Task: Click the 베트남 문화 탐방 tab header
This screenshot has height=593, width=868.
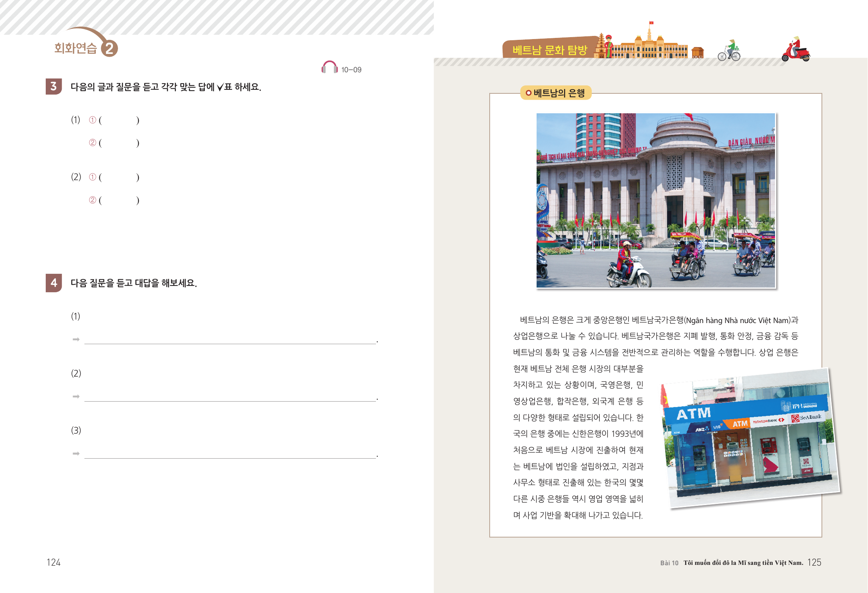Action: point(549,50)
